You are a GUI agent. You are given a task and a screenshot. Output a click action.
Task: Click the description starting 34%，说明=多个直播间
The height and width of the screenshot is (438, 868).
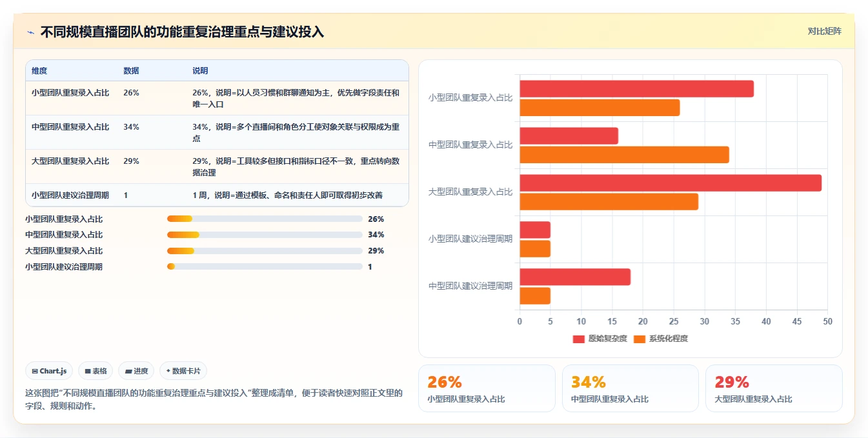pos(296,132)
